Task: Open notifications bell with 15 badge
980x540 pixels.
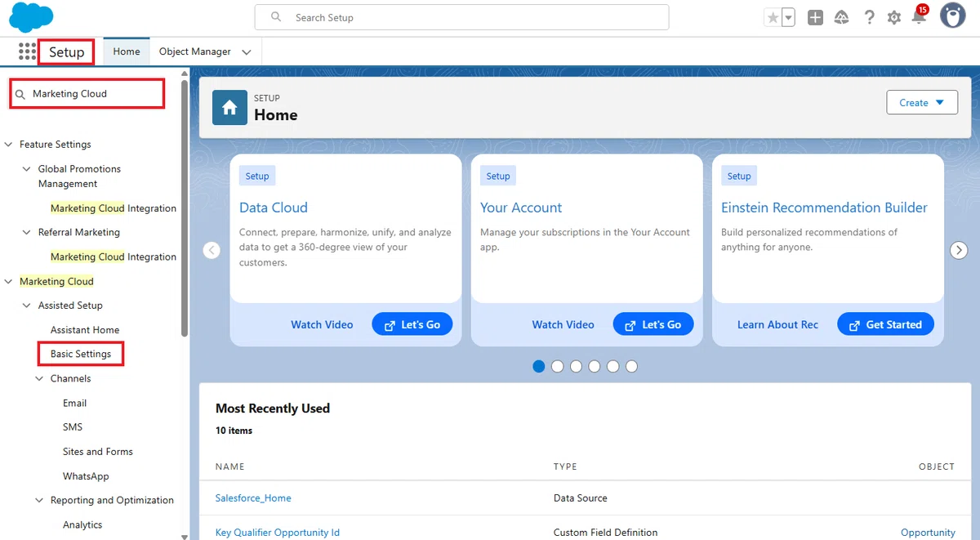Action: coord(920,16)
